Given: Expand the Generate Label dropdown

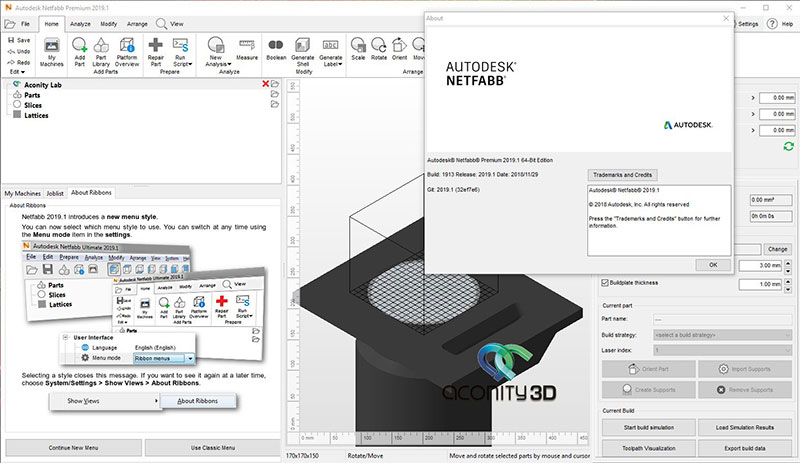Looking at the screenshot, I should coord(340,64).
